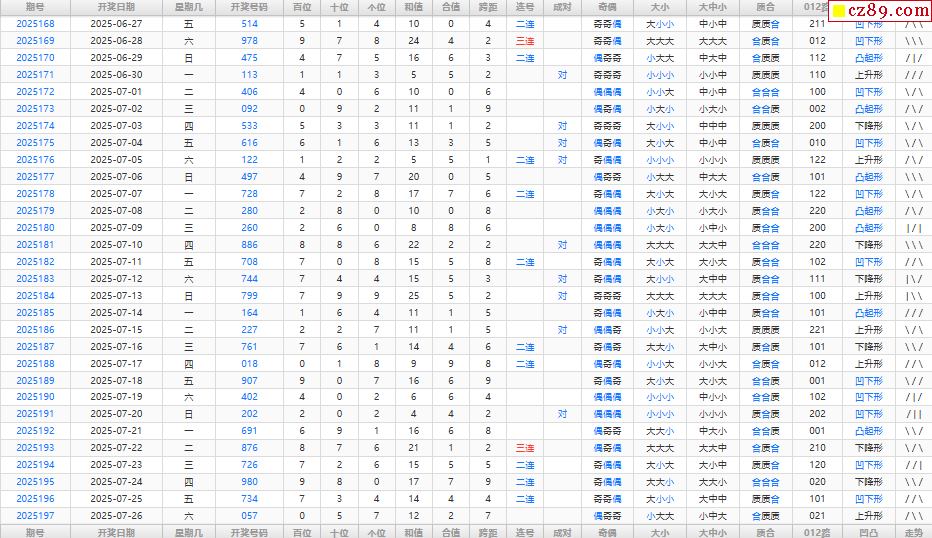Screen dimensions: 932x538
Task: Click winning number 978
Action: [250, 41]
